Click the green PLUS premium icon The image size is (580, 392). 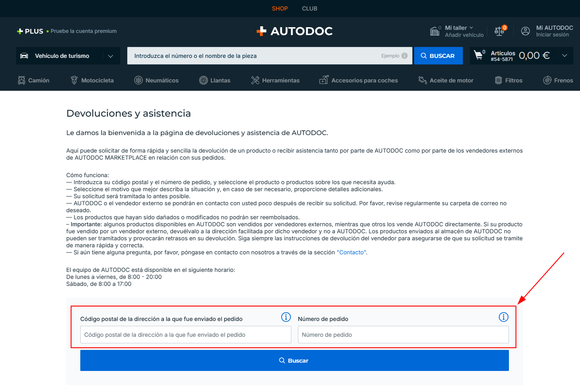click(20, 31)
